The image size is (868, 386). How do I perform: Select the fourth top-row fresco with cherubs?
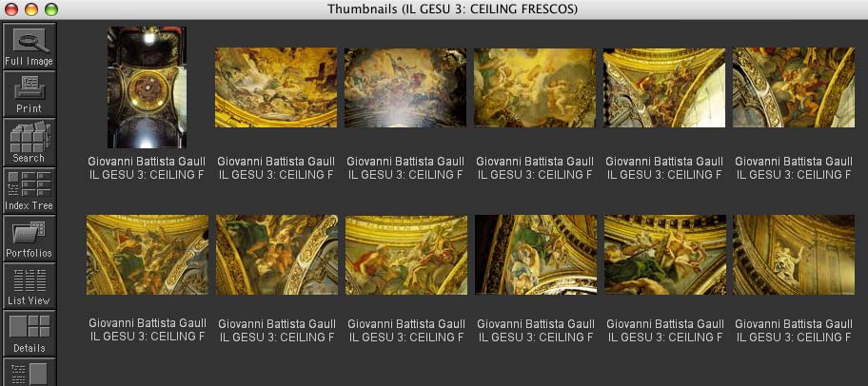(535, 87)
